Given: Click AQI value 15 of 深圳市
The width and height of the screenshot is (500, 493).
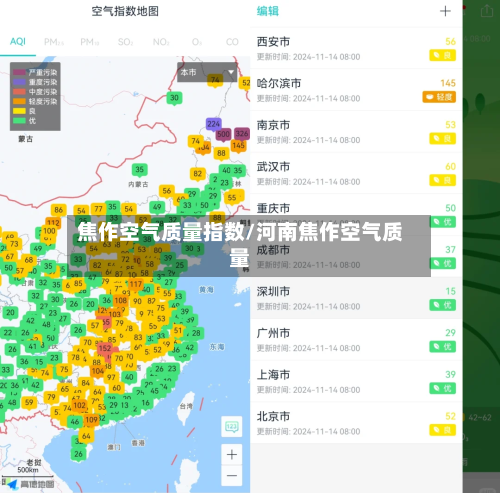Looking at the screenshot, I should point(451,291).
